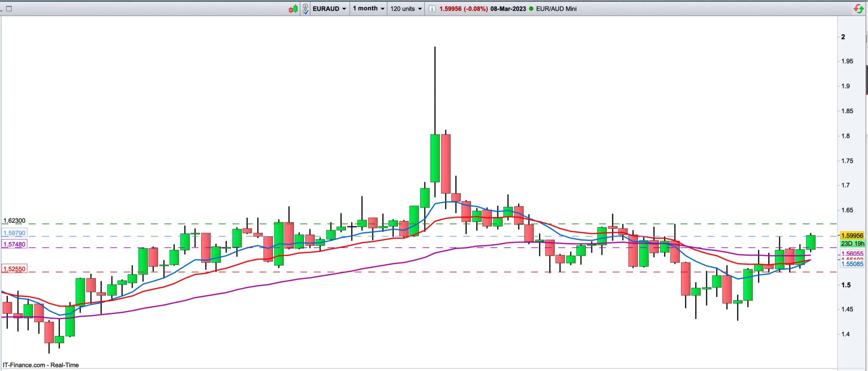The width and height of the screenshot is (868, 371).
Task: Click the 1.59956 (-0.08%) price readout
Action: click(463, 9)
